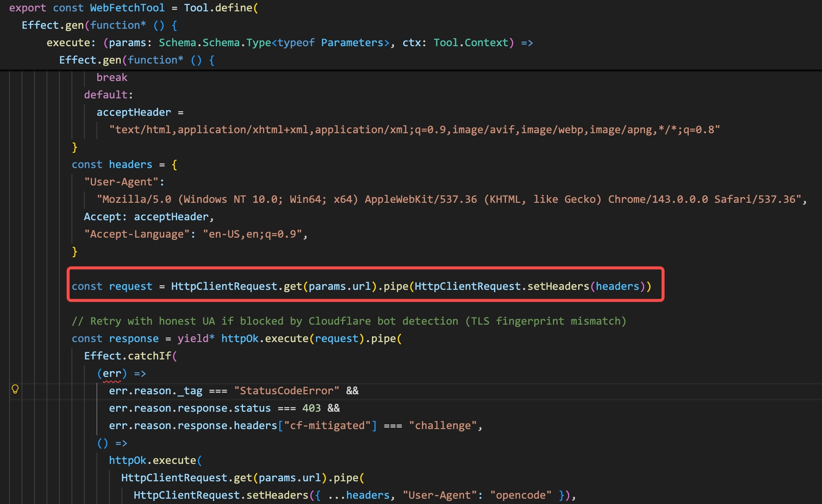Image resolution: width=822 pixels, height=504 pixels.
Task: Click 'const headers' declaration
Action: pos(112,165)
